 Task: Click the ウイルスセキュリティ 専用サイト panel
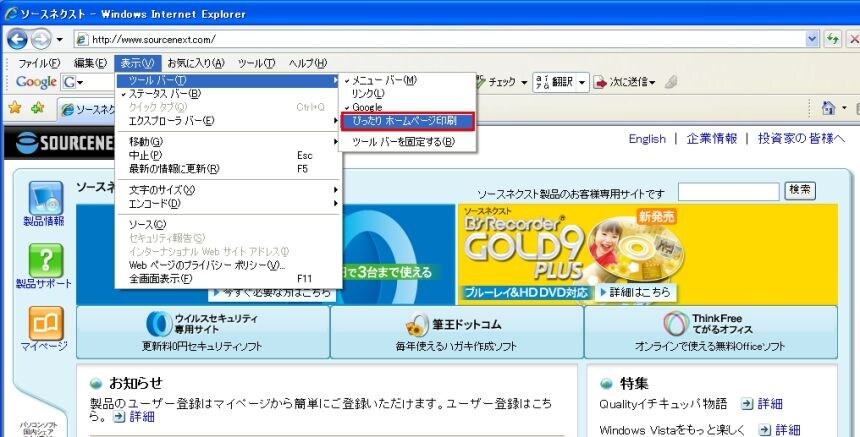tap(203, 332)
